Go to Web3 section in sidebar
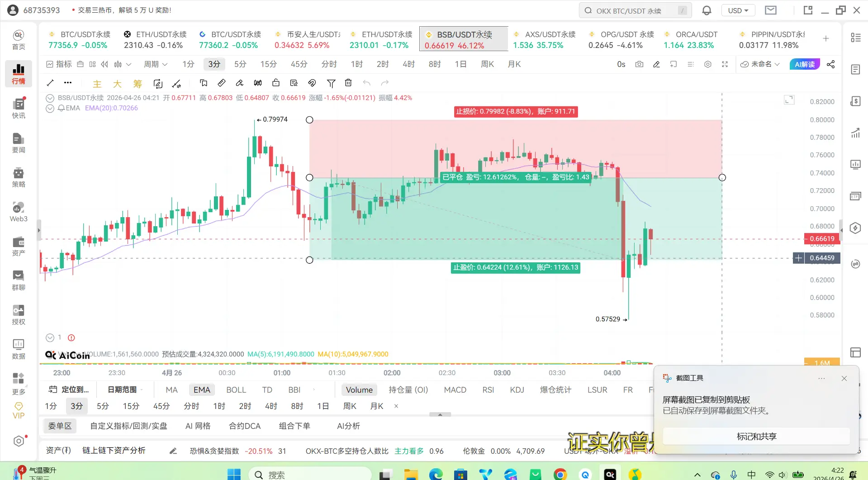Screen dimensions: 868x480 (19, 212)
